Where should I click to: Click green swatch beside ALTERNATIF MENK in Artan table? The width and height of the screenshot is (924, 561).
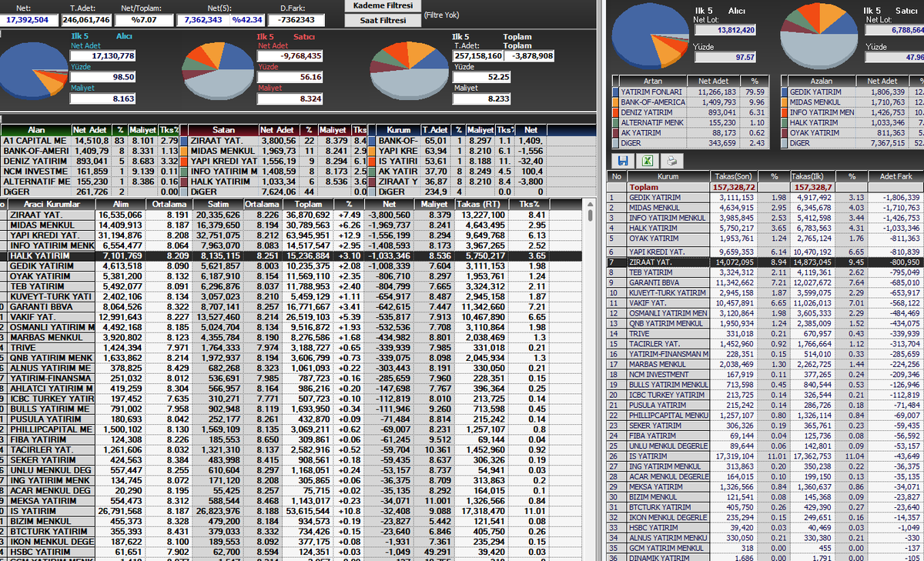point(615,122)
